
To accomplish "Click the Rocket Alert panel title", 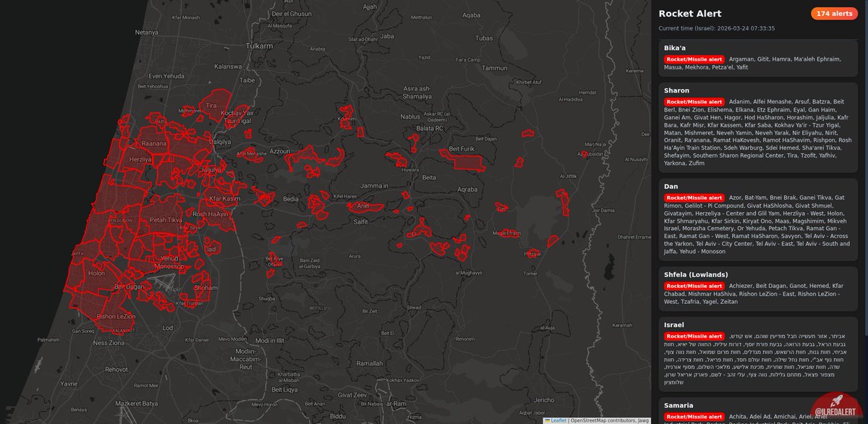I will pos(690,13).
